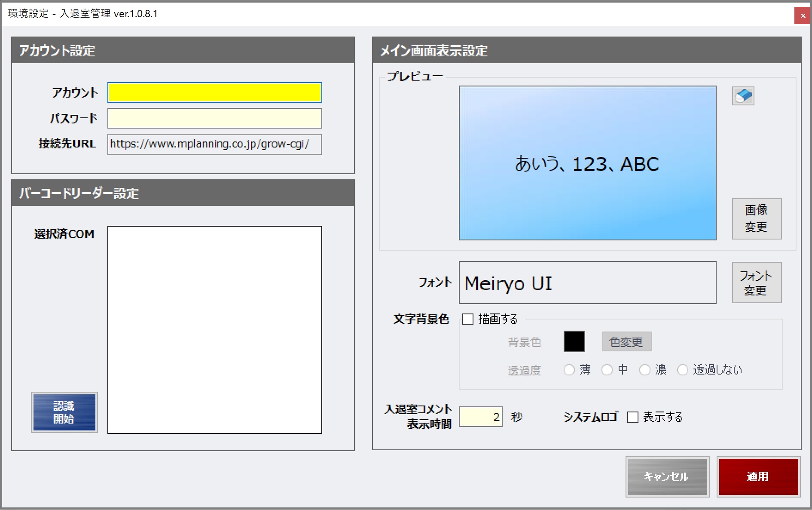Click the パスワード input field

(x=214, y=118)
